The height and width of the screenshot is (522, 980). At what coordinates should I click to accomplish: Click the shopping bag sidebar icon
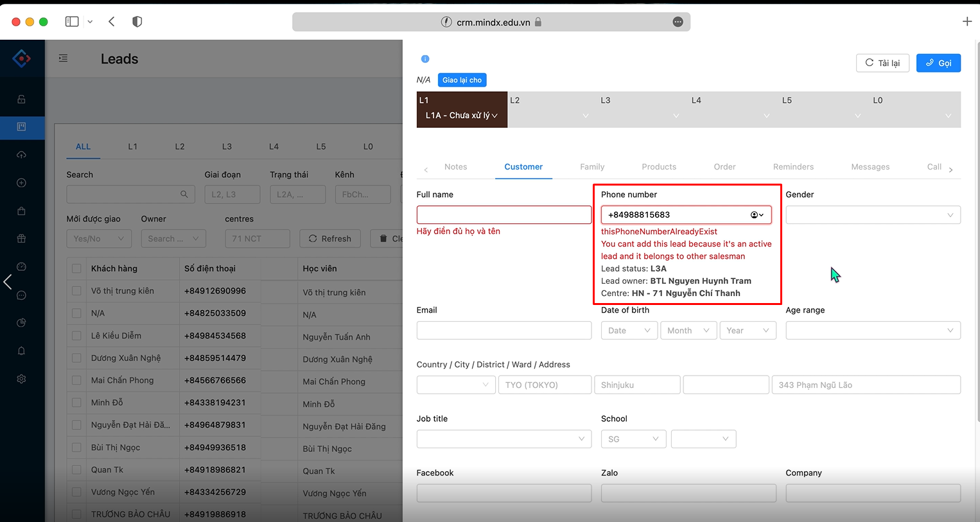21,211
